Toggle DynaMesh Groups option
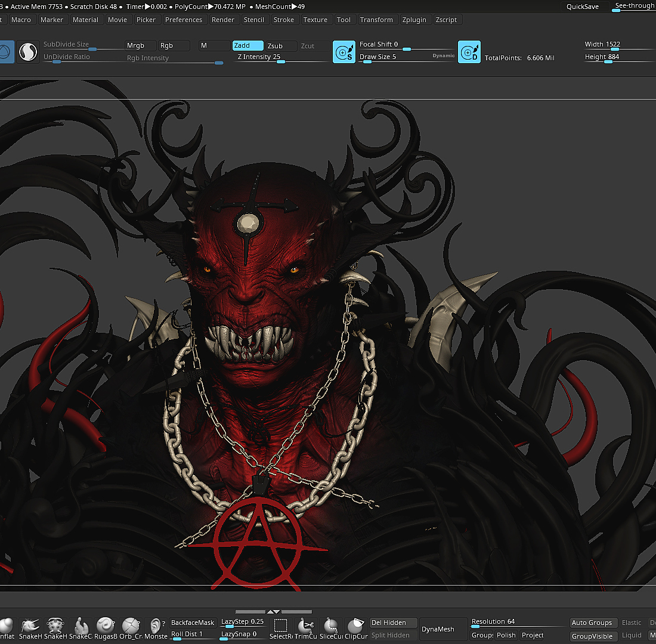Screen dimensions: 656x644 [x=482, y=635]
